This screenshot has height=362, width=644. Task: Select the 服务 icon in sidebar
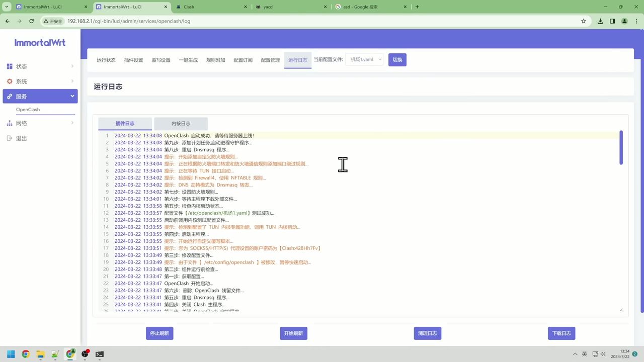(x=9, y=96)
